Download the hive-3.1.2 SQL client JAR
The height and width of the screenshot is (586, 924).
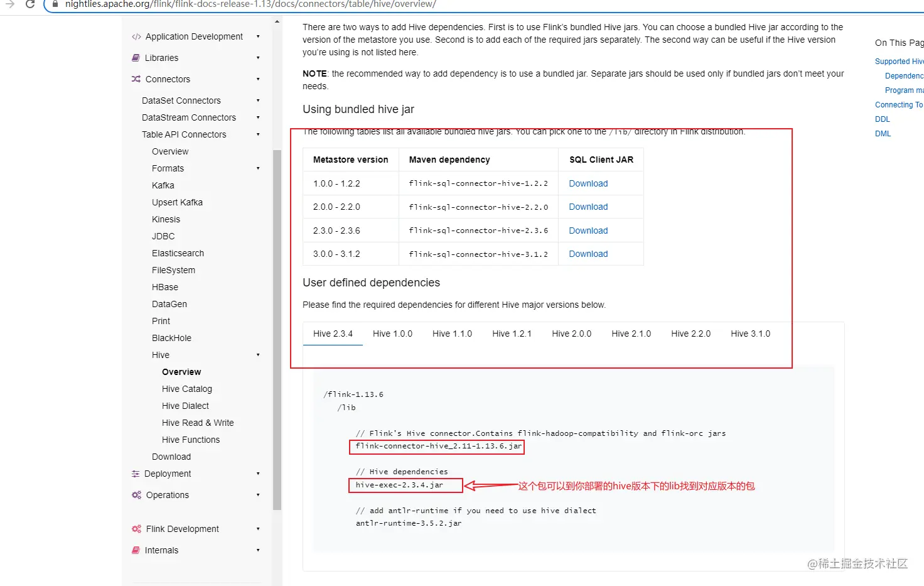(588, 254)
